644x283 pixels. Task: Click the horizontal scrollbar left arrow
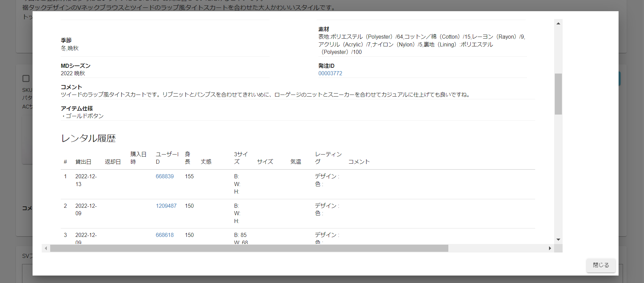click(46, 248)
